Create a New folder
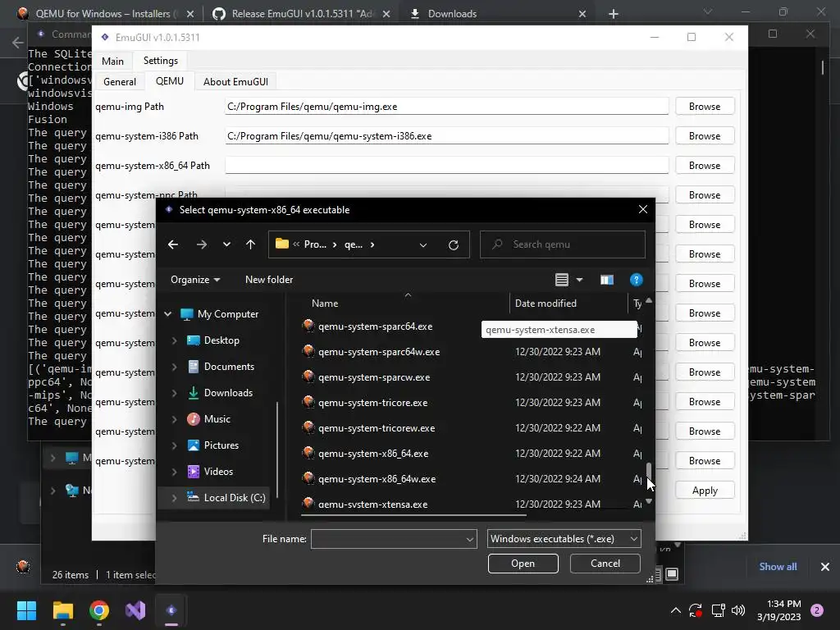Screen dimensions: 840x630 tap(269, 280)
